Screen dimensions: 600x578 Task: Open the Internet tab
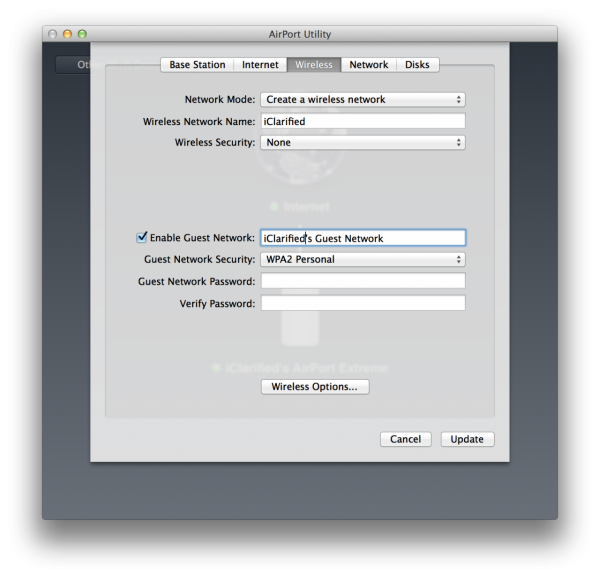point(260,65)
